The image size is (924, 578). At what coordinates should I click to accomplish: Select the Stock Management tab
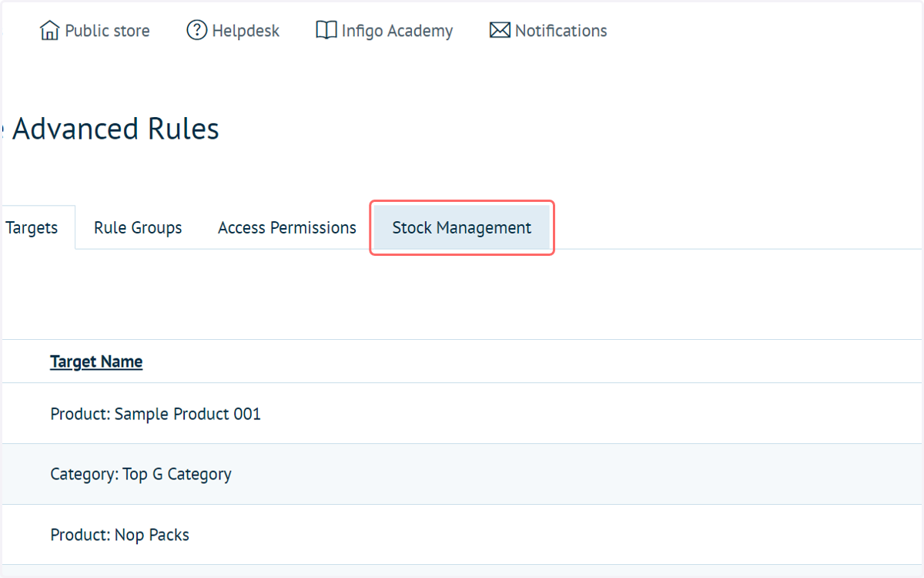coord(462,228)
